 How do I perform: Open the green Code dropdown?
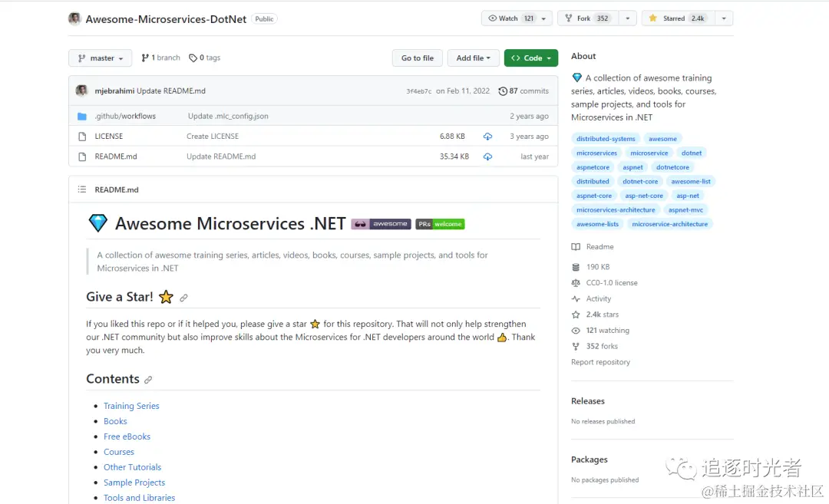(531, 58)
